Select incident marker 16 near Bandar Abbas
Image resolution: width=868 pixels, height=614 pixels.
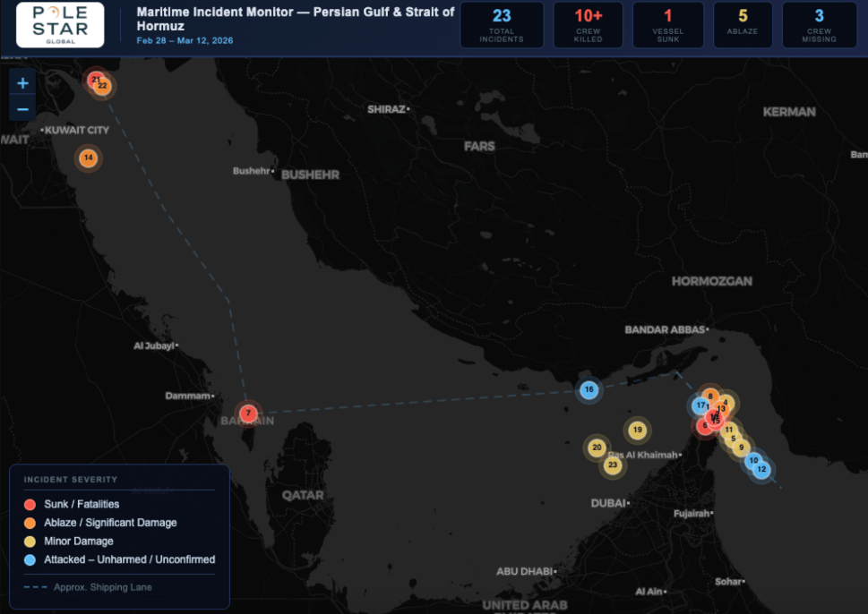point(589,389)
